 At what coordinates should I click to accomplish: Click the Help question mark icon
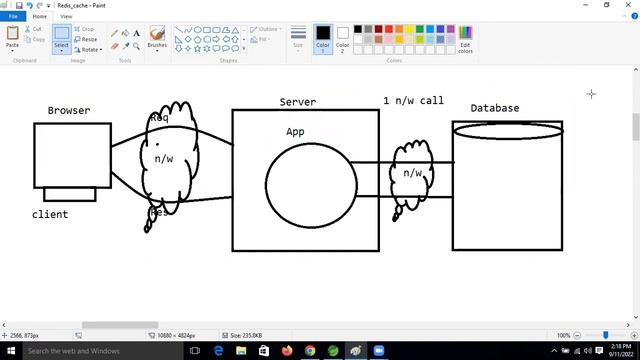[635, 16]
